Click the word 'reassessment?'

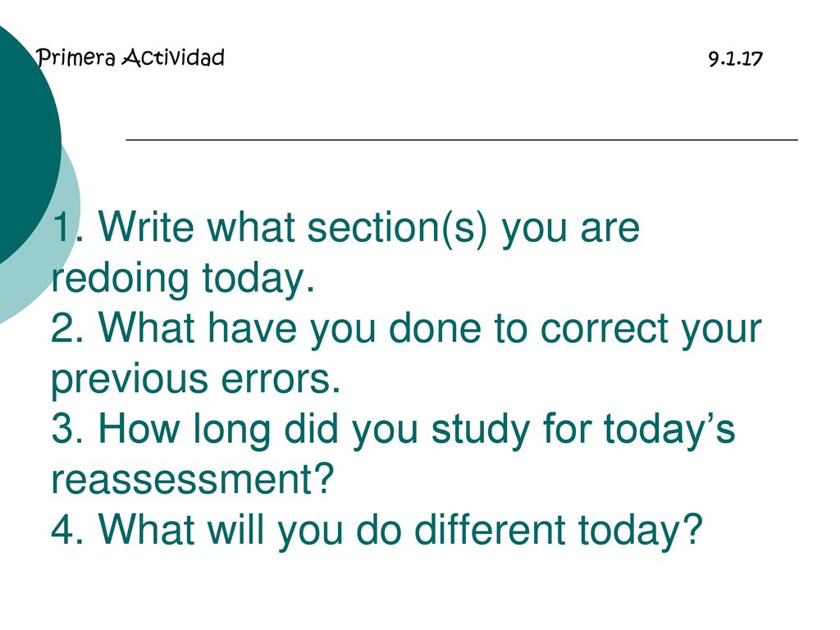[x=193, y=479]
